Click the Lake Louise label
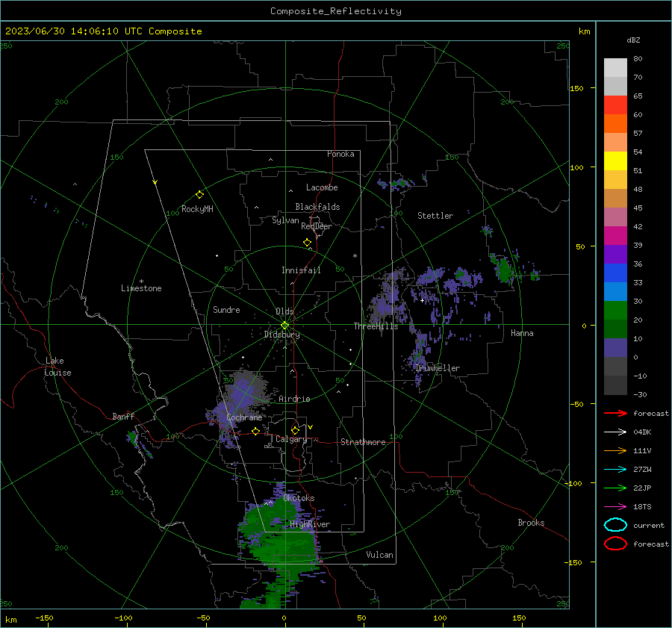672x628 pixels. pyautogui.click(x=57, y=367)
